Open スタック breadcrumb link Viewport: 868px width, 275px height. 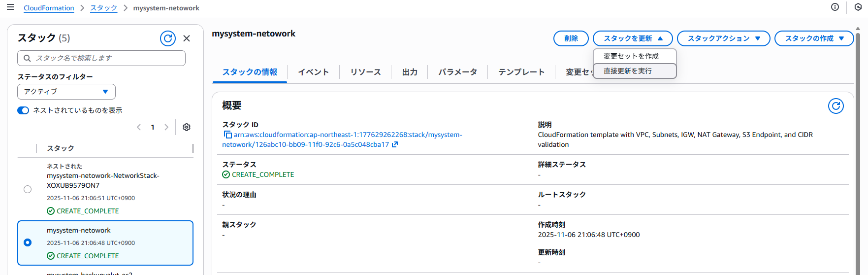104,8
